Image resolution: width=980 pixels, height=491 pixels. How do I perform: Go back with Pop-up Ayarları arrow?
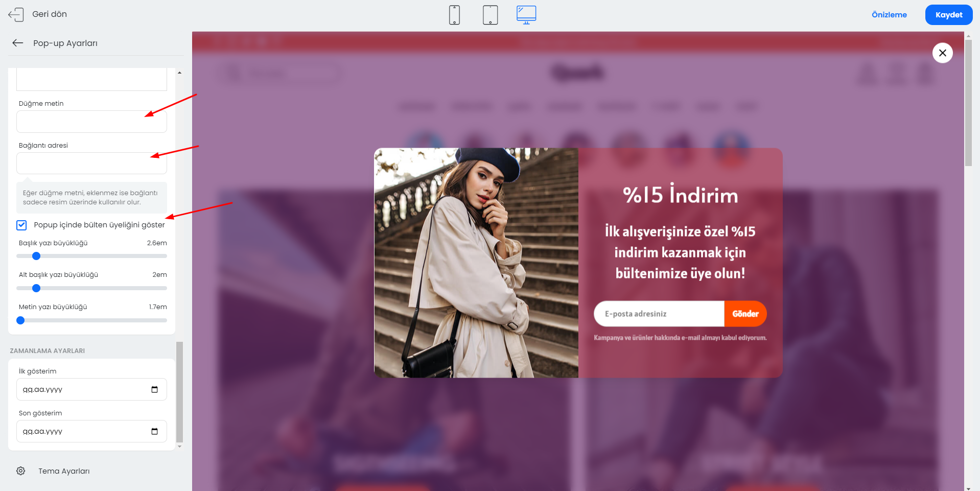[18, 43]
